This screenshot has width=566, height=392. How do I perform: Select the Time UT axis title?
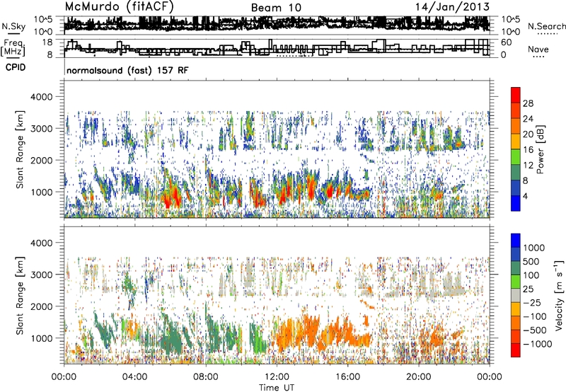click(x=277, y=388)
